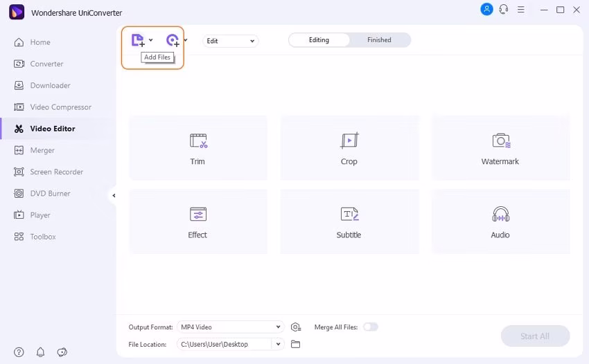
Task: Open the user account icon
Action: [x=486, y=10]
